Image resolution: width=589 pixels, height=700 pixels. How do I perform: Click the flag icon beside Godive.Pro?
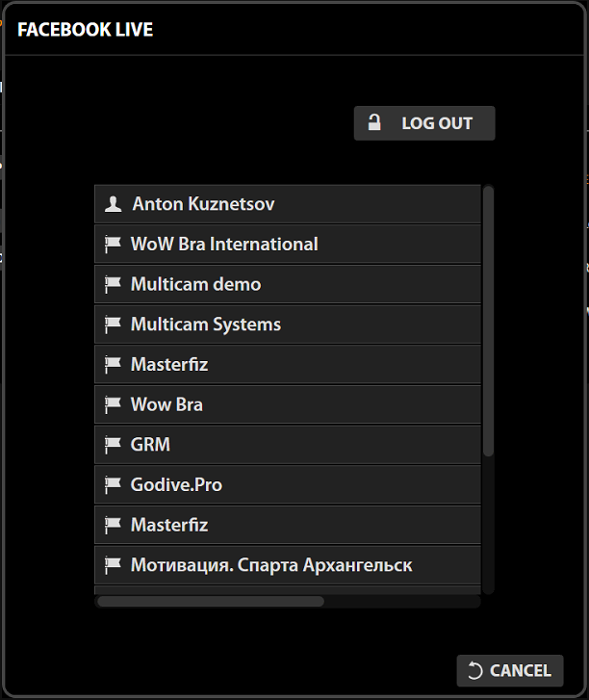[x=113, y=485]
